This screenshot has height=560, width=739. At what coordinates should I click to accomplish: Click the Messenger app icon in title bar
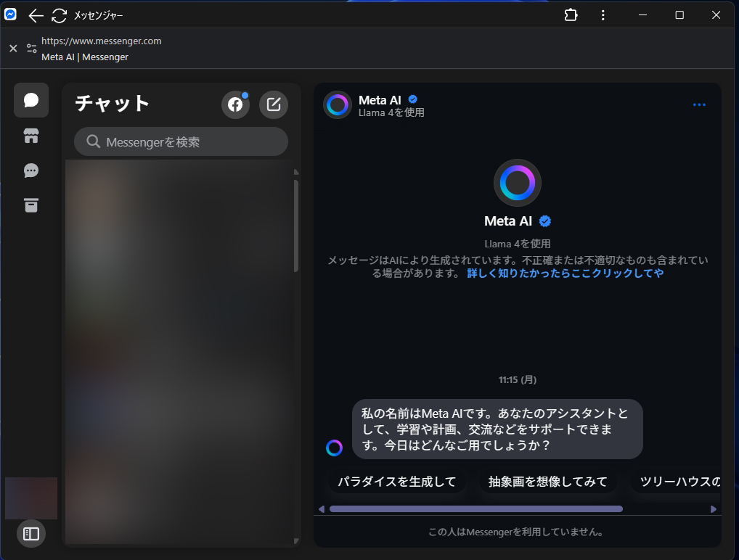10,15
